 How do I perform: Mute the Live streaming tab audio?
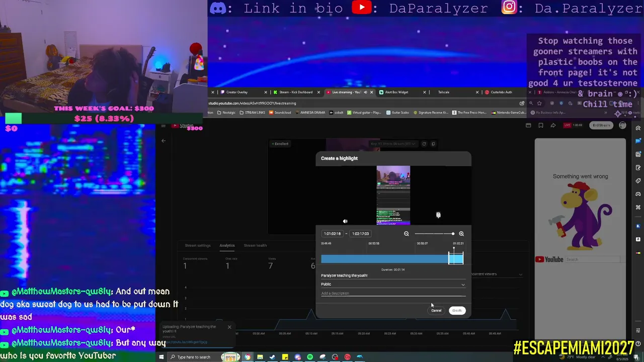coord(365,92)
